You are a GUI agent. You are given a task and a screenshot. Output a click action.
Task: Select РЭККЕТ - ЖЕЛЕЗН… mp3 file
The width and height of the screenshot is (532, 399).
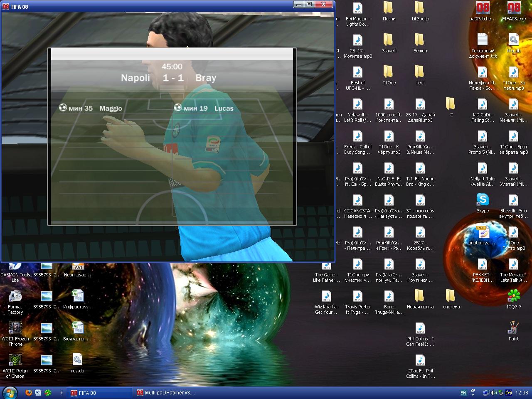483,270
